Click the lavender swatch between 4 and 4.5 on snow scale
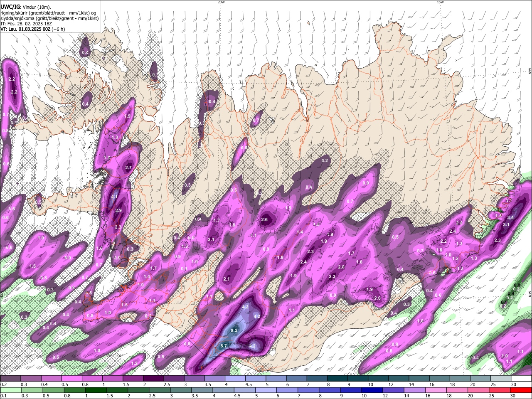 tap(235, 378)
